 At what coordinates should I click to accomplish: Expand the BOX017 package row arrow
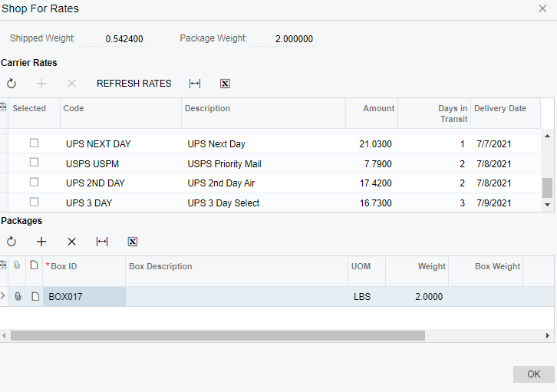coord(3,295)
